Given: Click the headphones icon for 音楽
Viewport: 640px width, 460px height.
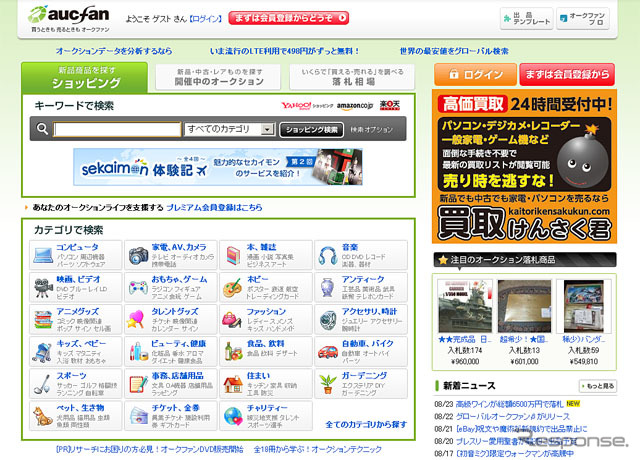Looking at the screenshot, I should (x=328, y=256).
